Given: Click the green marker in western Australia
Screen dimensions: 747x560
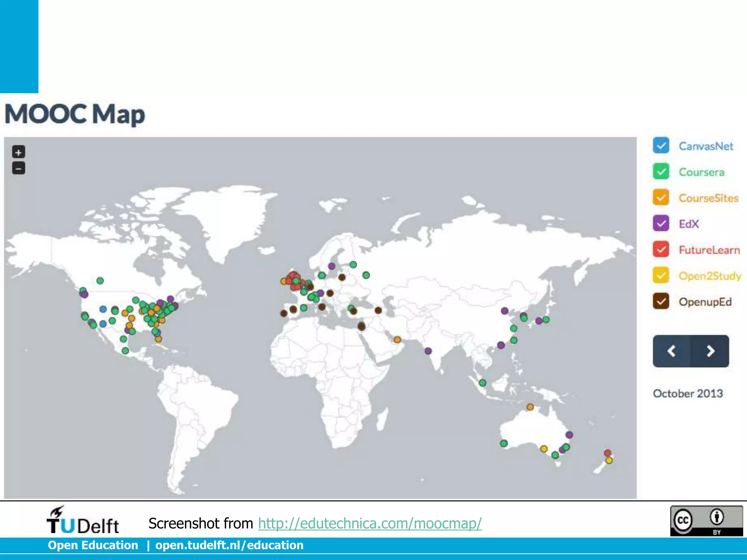Looking at the screenshot, I should [504, 443].
